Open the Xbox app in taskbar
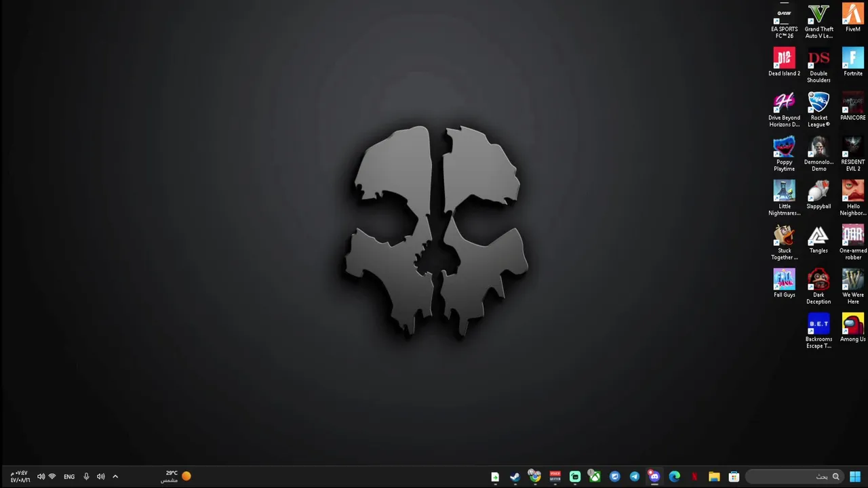868x488 pixels. click(x=595, y=476)
